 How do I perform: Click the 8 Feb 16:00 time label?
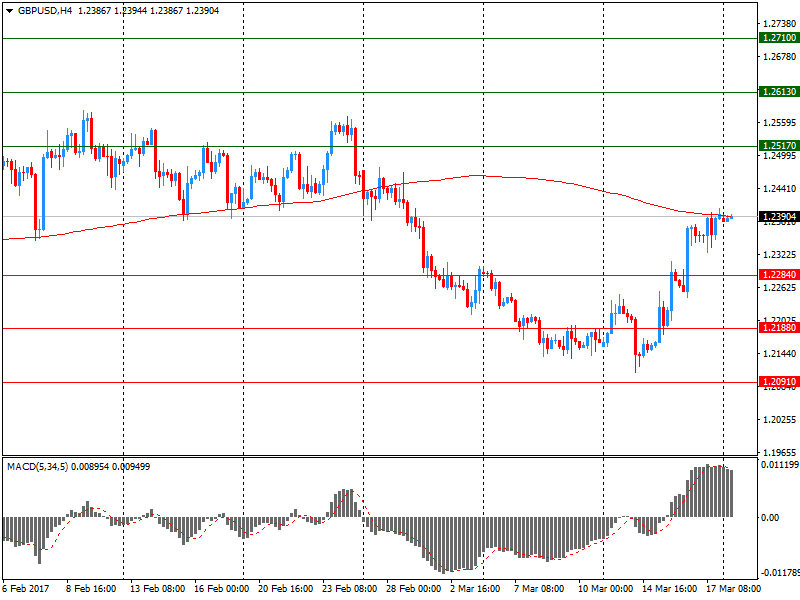[x=91, y=589]
